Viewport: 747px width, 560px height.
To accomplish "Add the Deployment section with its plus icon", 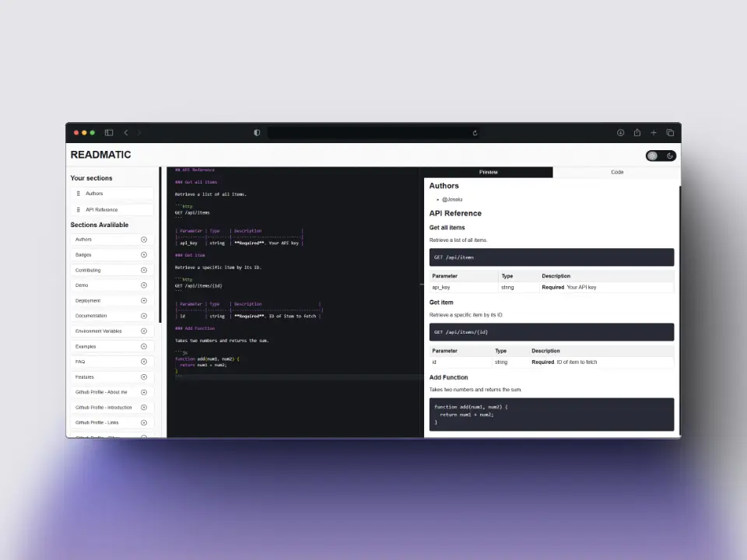I will [144, 300].
